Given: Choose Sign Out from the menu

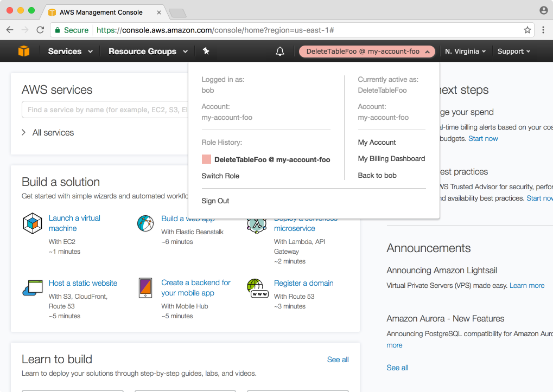Looking at the screenshot, I should pos(215,201).
